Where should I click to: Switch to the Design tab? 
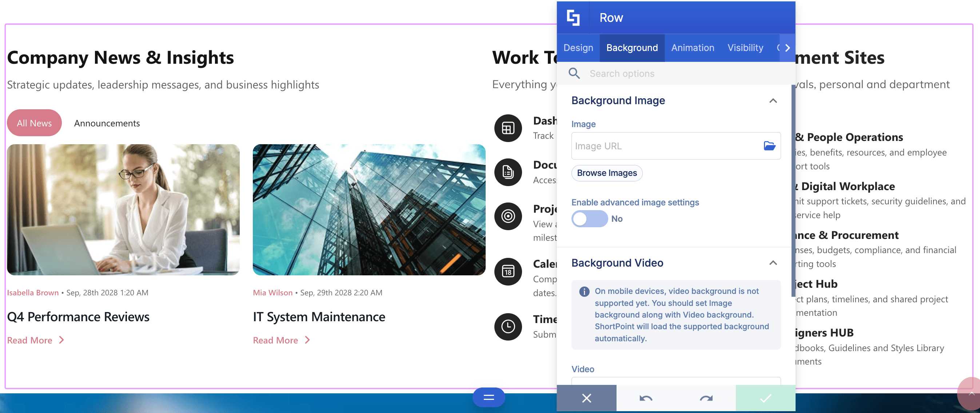[x=578, y=48]
